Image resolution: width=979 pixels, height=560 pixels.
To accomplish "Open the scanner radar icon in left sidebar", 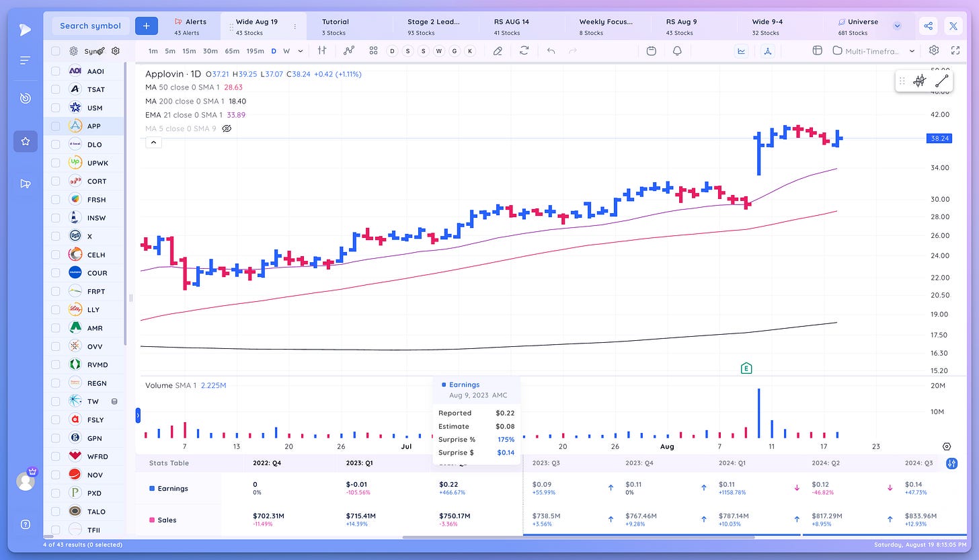I will coord(25,99).
